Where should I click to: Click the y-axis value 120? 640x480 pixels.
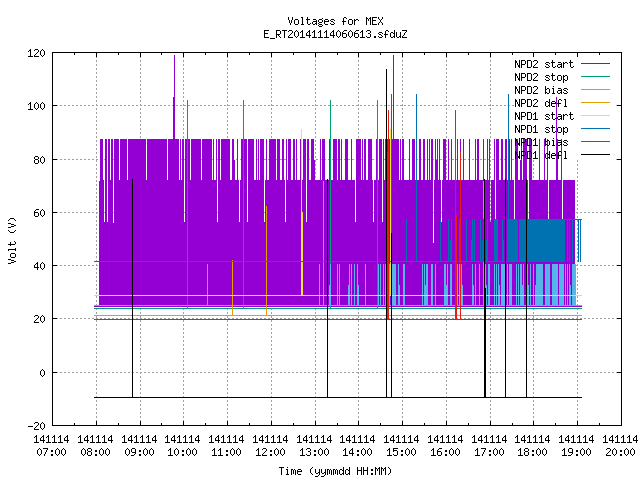[x=36, y=53]
